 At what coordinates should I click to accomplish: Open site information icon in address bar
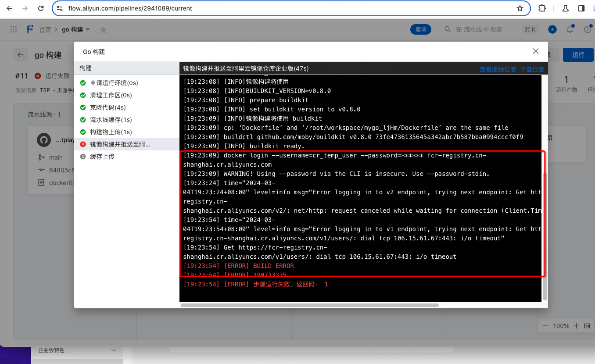click(x=60, y=8)
